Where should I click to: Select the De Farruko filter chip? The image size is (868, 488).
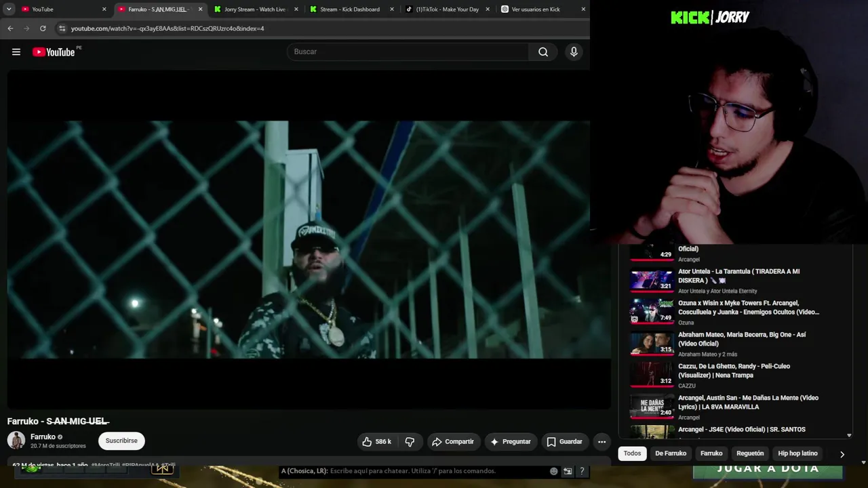coord(671,453)
